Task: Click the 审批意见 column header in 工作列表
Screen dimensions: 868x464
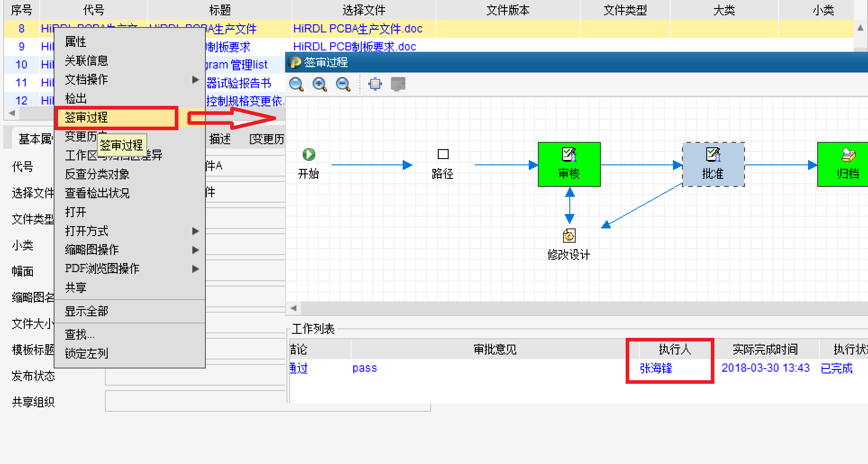Action: pos(495,350)
